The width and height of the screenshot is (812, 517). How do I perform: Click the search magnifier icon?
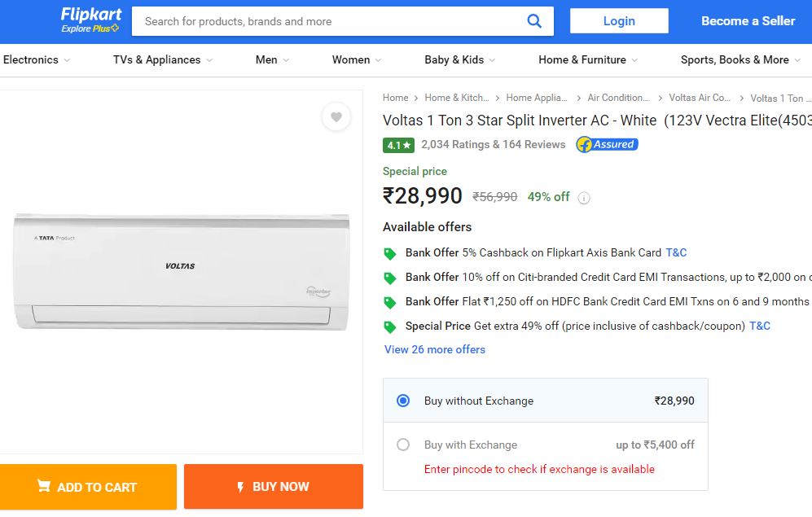click(534, 21)
